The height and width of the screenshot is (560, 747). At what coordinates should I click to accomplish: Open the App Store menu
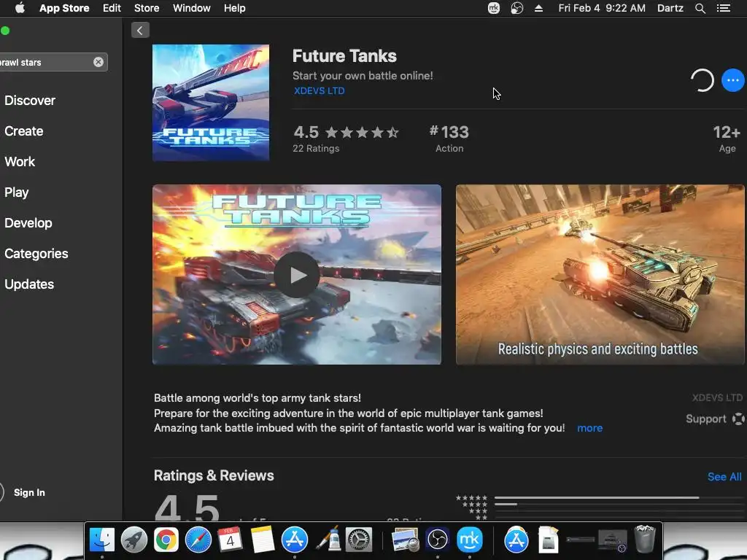pos(64,8)
